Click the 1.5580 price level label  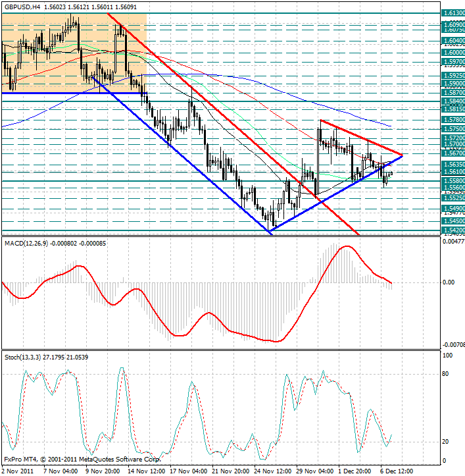point(453,180)
